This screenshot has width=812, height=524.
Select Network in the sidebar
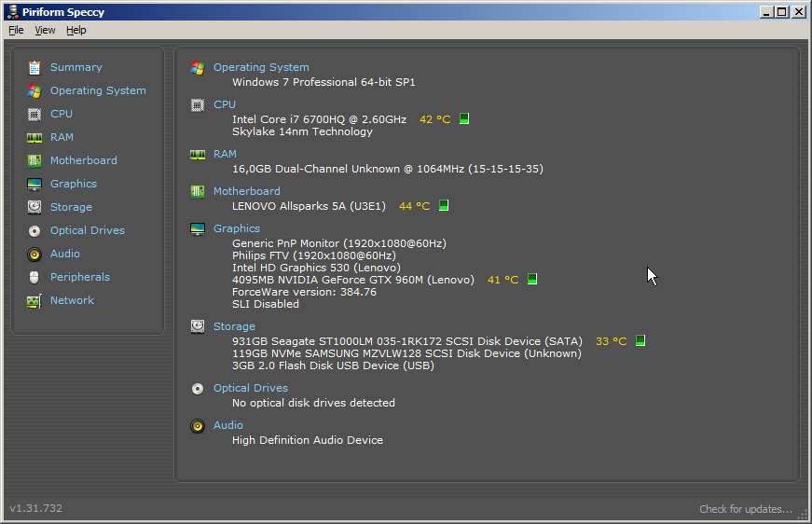[x=72, y=300]
